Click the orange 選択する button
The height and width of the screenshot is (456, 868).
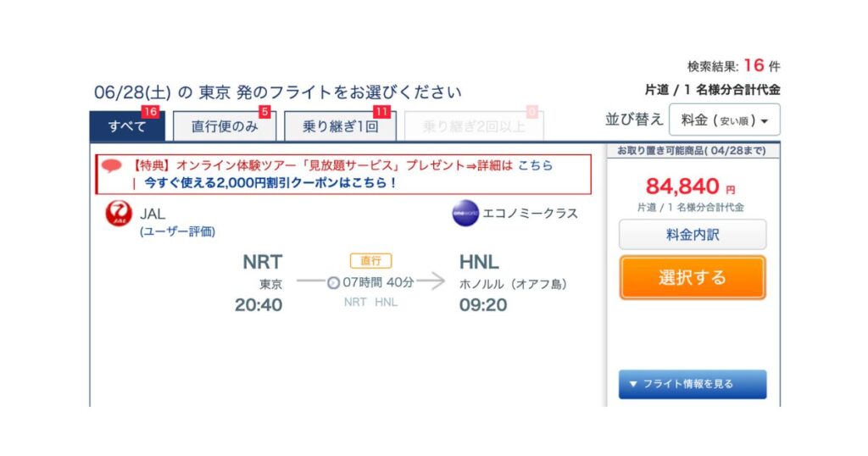pyautogui.click(x=693, y=278)
